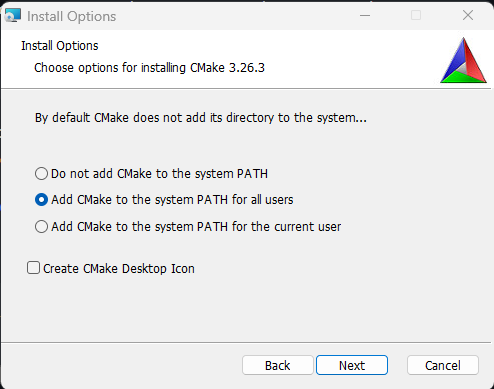Go to the previous step with Back

pos(278,365)
